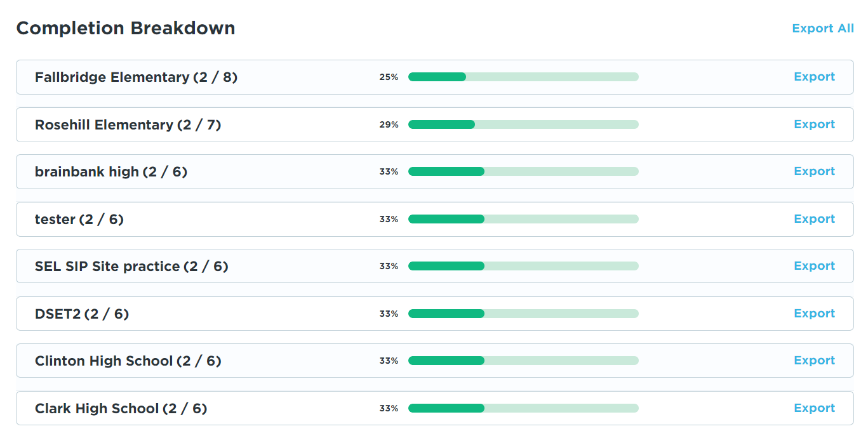The height and width of the screenshot is (431, 868).
Task: Export SEL SIP Site practice data
Action: coord(814,266)
